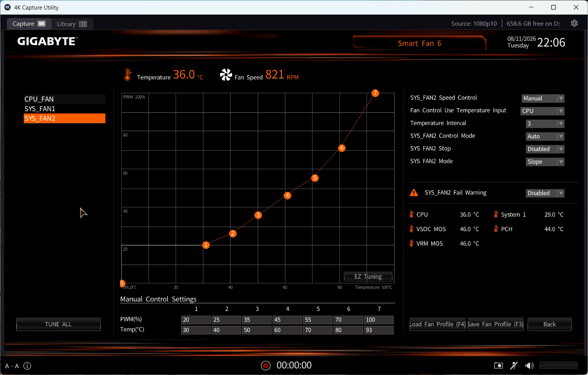Click Save Fan Profile (F3)
This screenshot has width=588, height=375.
click(x=496, y=324)
